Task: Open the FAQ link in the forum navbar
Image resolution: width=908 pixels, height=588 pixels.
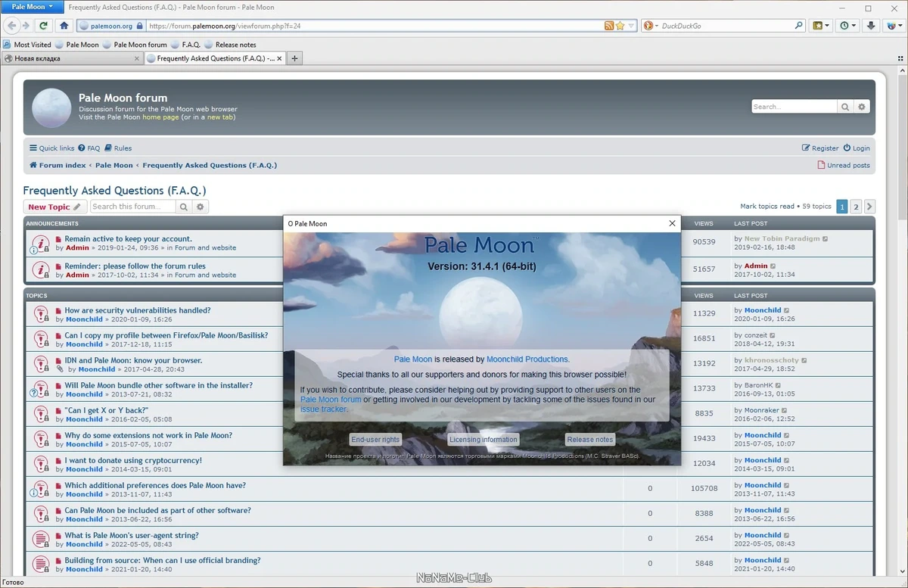Action: [x=89, y=148]
